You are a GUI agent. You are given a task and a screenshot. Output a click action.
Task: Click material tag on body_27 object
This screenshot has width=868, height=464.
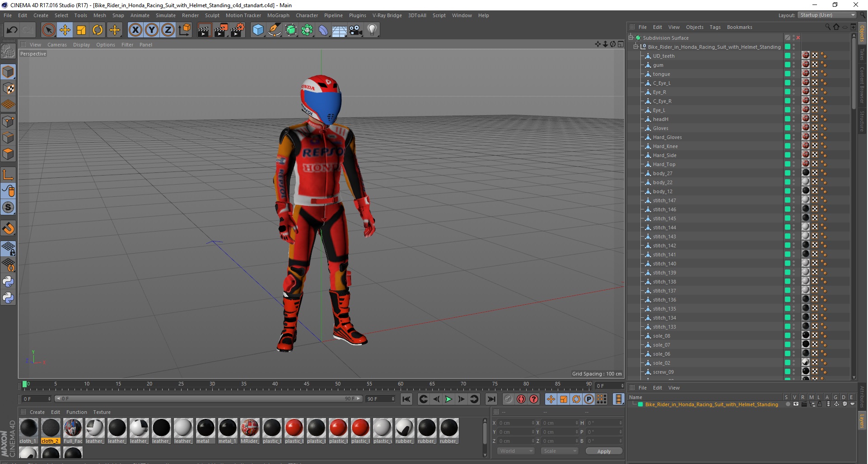(x=806, y=173)
